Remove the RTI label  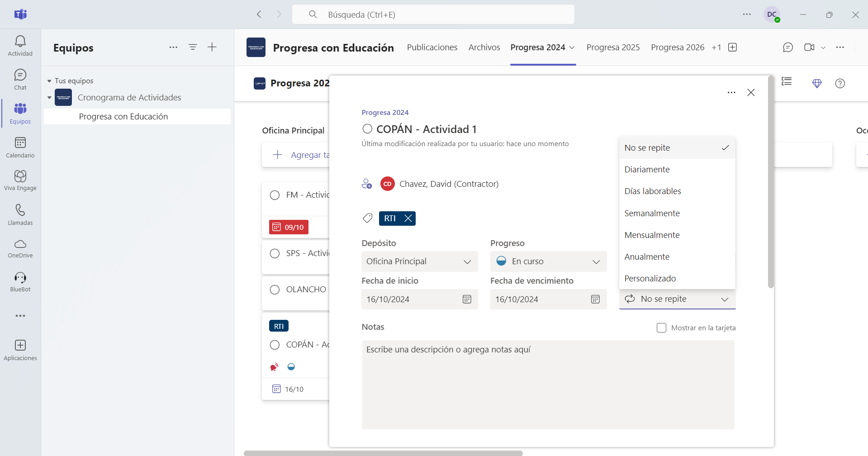[x=408, y=218]
